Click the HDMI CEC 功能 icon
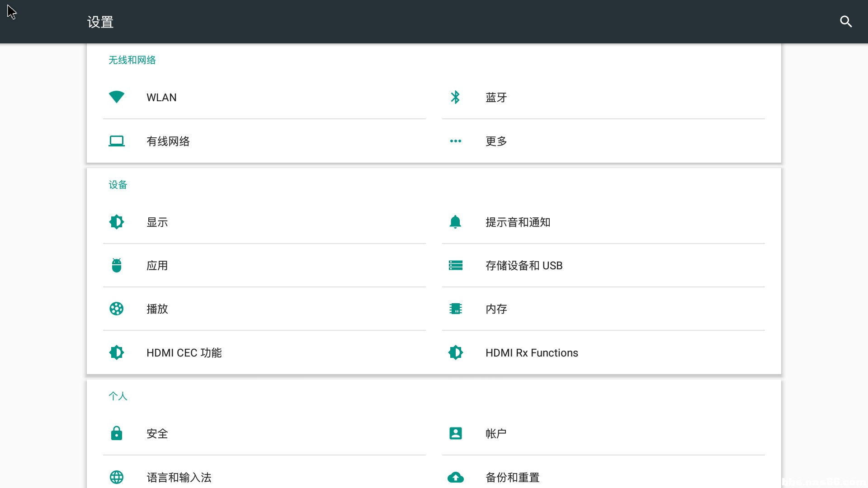868x488 pixels. (x=117, y=352)
